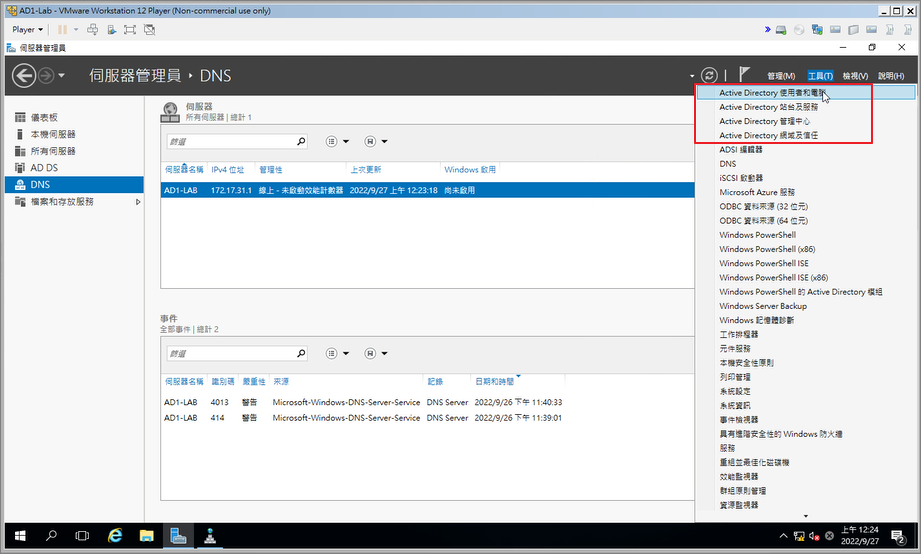
Task: Launch Internet Explorer from the taskbar
Action: 115,536
